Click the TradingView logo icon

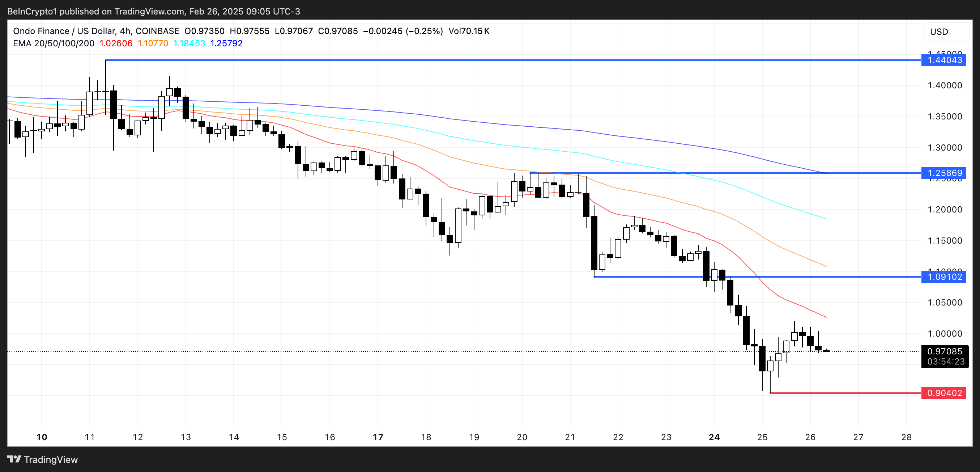(14, 459)
